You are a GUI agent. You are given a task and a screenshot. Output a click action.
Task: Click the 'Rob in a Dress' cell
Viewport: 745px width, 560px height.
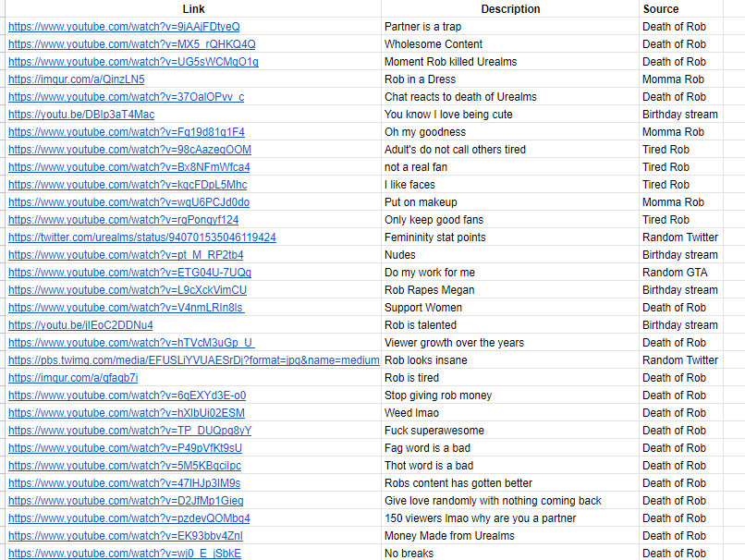click(510, 79)
